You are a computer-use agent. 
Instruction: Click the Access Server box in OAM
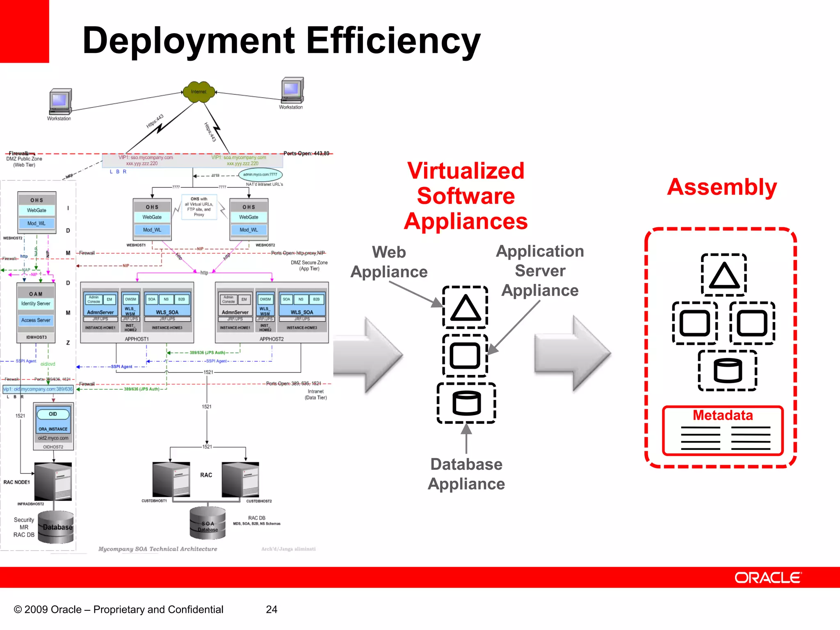pyautogui.click(x=36, y=320)
